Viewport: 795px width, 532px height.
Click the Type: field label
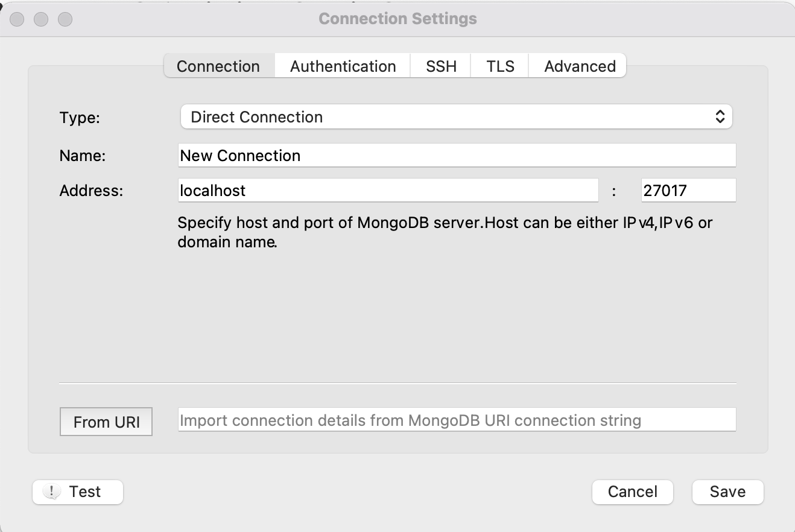coord(80,118)
